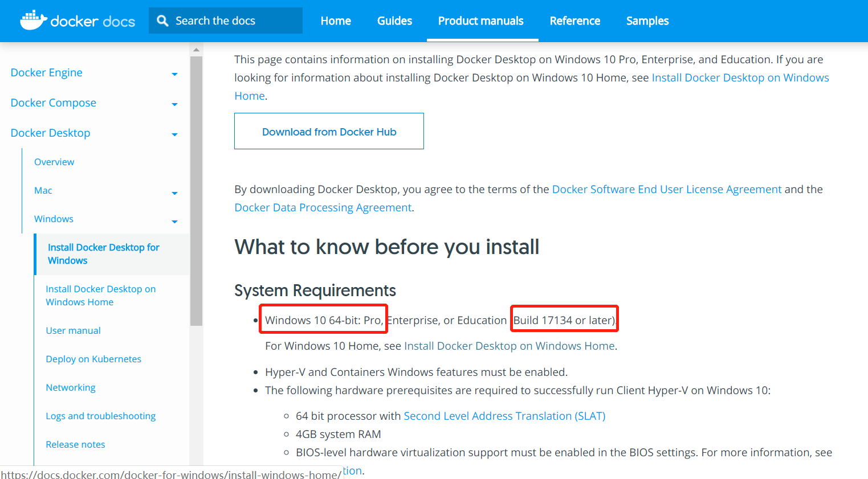Open the Guides tab
Image resolution: width=868 pixels, height=479 pixels.
click(394, 21)
